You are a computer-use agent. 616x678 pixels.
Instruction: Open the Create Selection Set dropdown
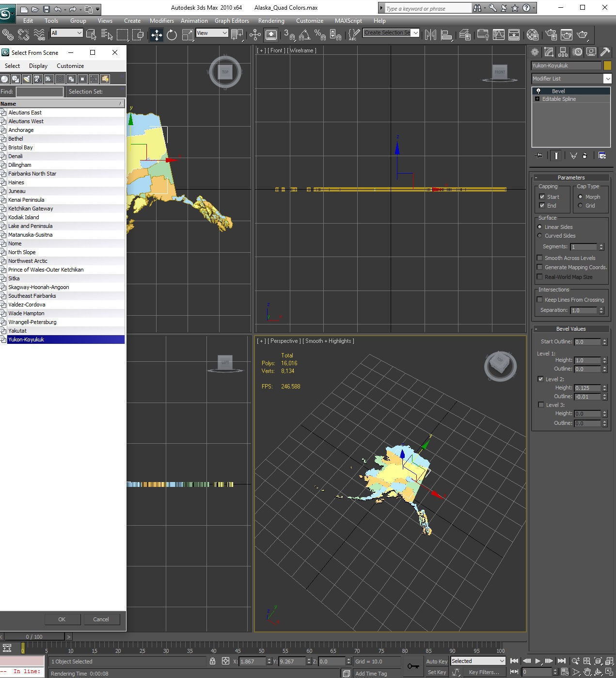[391, 32]
